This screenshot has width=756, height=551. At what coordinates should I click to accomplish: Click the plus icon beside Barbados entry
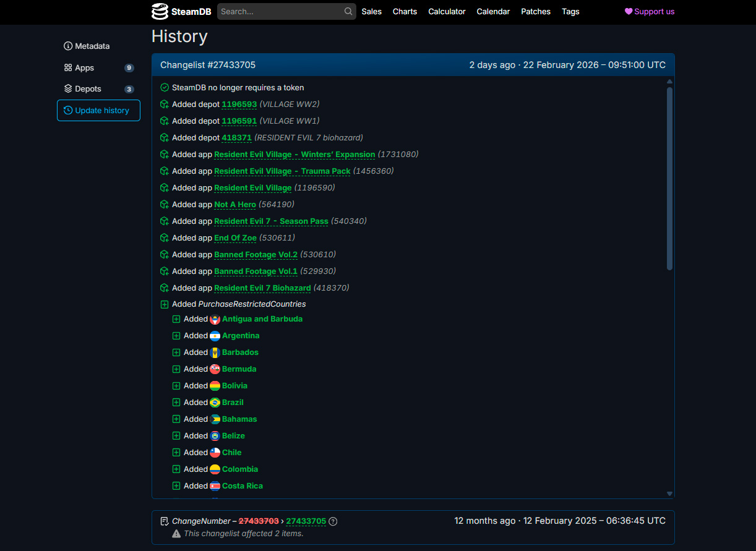(x=176, y=352)
